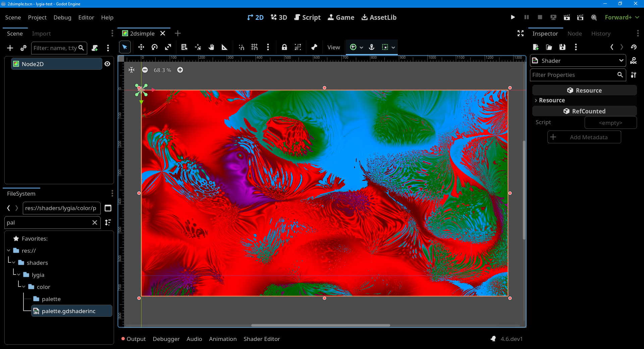Collapse the shaders folder in FileSystem

14,263
